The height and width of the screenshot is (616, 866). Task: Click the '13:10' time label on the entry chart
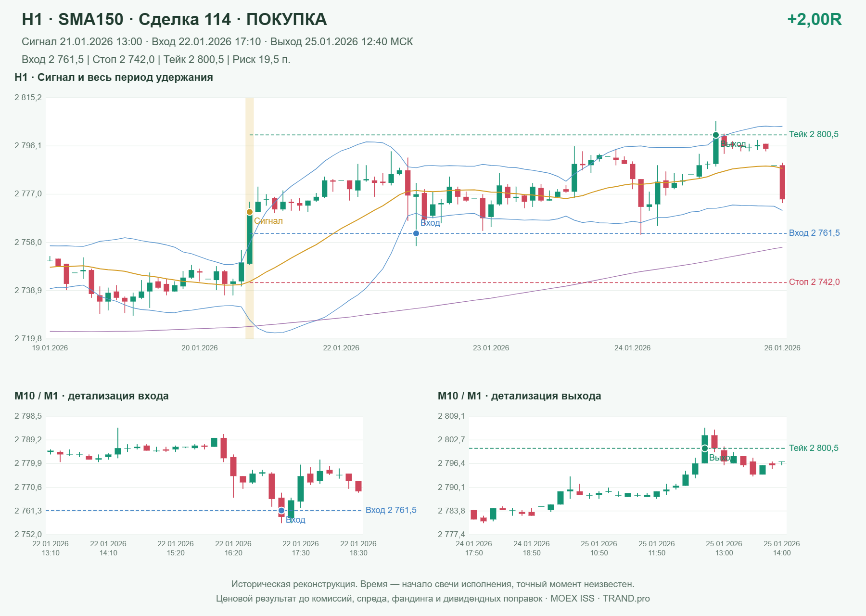point(51,553)
